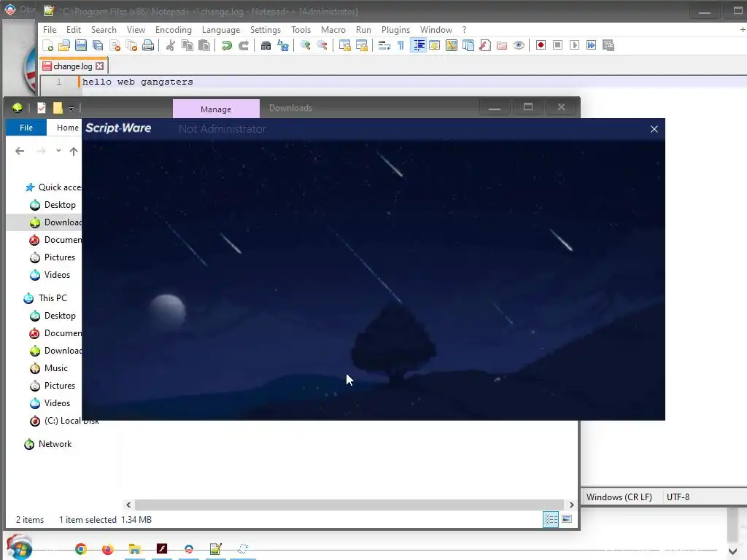Toggle Show All Characters pilcrow icon
The height and width of the screenshot is (560, 747).
[400, 45]
